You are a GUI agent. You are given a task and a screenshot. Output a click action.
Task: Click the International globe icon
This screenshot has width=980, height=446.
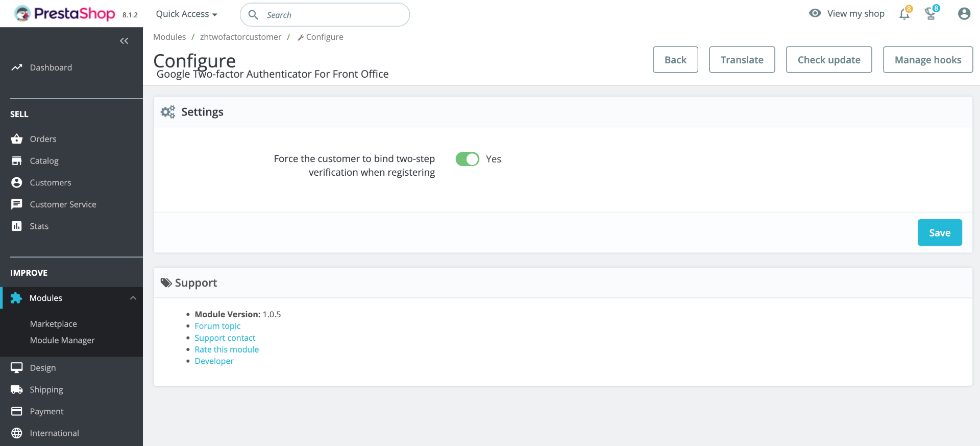[x=17, y=433]
